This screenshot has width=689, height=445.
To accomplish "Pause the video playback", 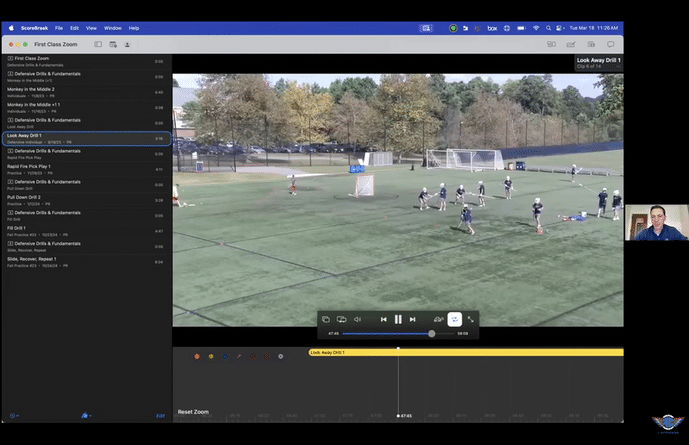I will click(x=398, y=319).
